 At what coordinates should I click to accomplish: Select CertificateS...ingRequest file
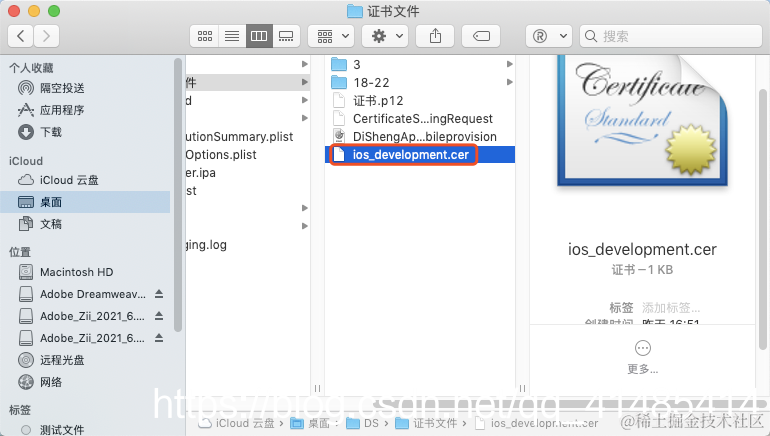pos(412,119)
